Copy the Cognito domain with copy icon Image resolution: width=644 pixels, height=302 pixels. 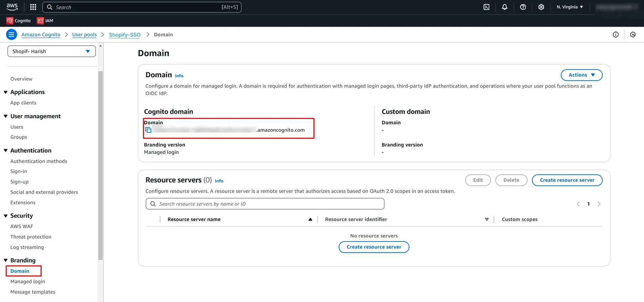(148, 130)
